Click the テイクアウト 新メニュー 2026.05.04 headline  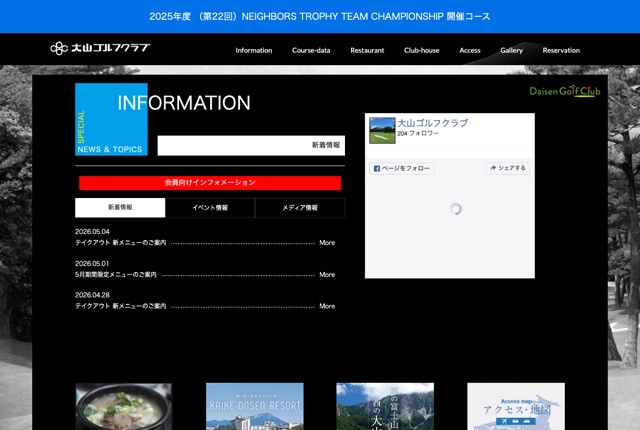click(120, 243)
